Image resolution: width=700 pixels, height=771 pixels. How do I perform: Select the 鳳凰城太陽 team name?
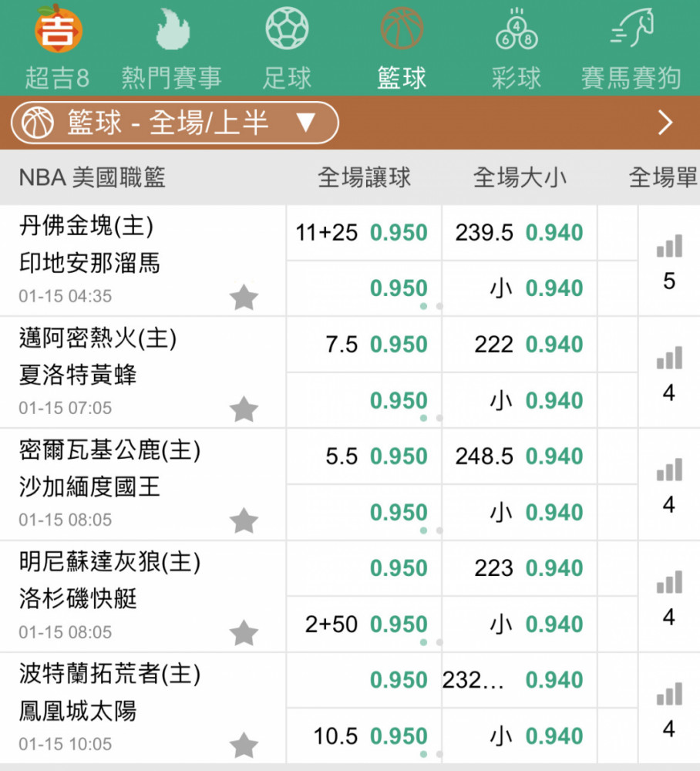78,711
